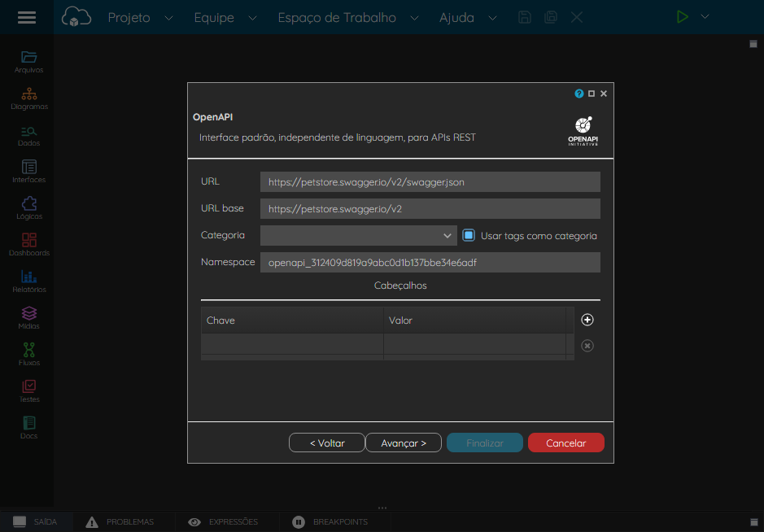Toggle top-right panel square icon
The width and height of the screenshot is (764, 532).
click(753, 44)
